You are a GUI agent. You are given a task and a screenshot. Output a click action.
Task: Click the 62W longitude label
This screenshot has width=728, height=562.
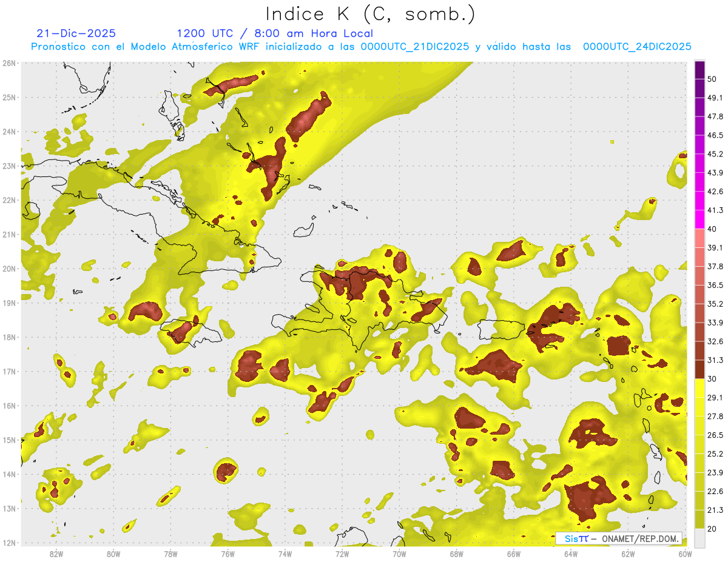click(629, 554)
